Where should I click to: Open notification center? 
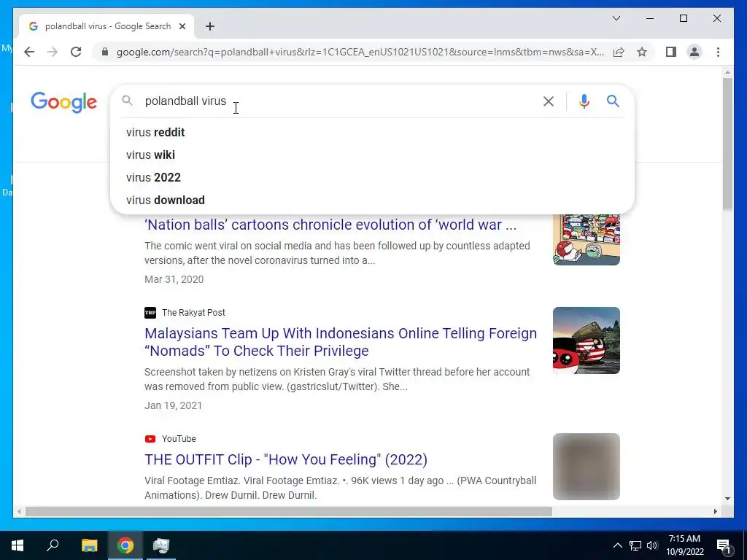pyautogui.click(x=723, y=545)
